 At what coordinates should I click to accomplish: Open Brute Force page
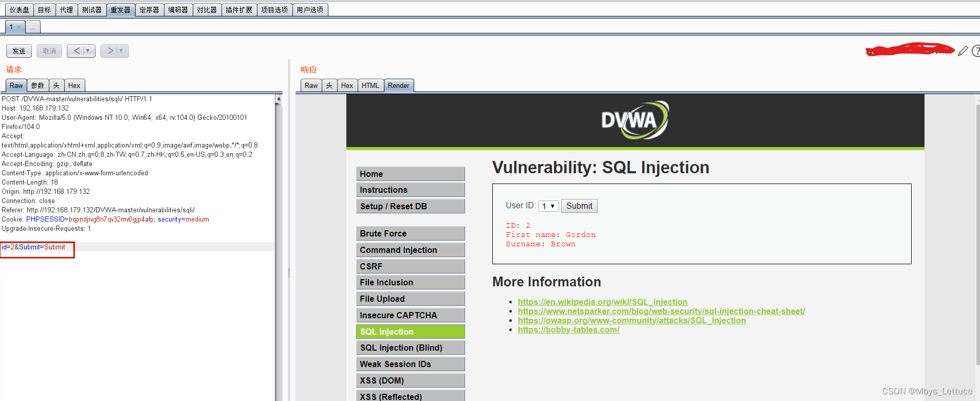411,233
